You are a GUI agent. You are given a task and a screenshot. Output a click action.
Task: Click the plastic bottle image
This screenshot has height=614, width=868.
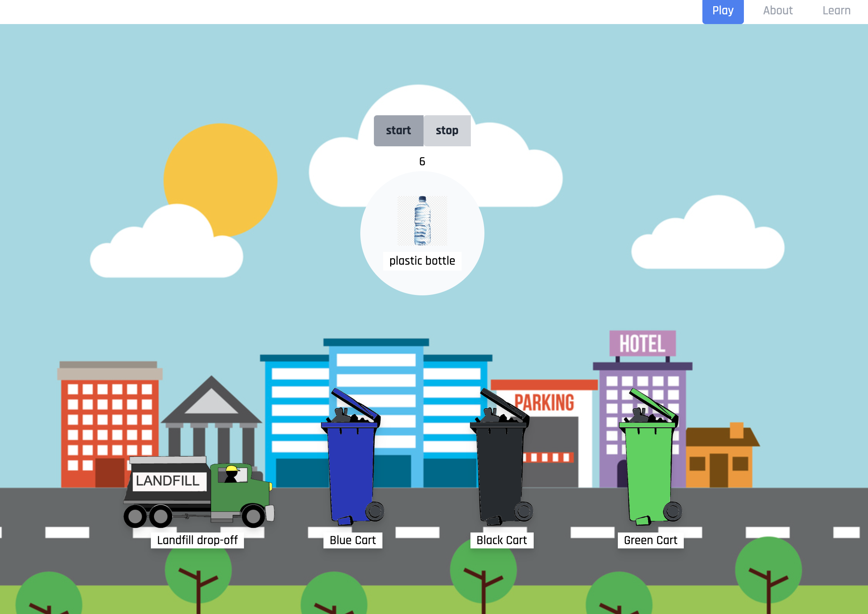click(422, 221)
